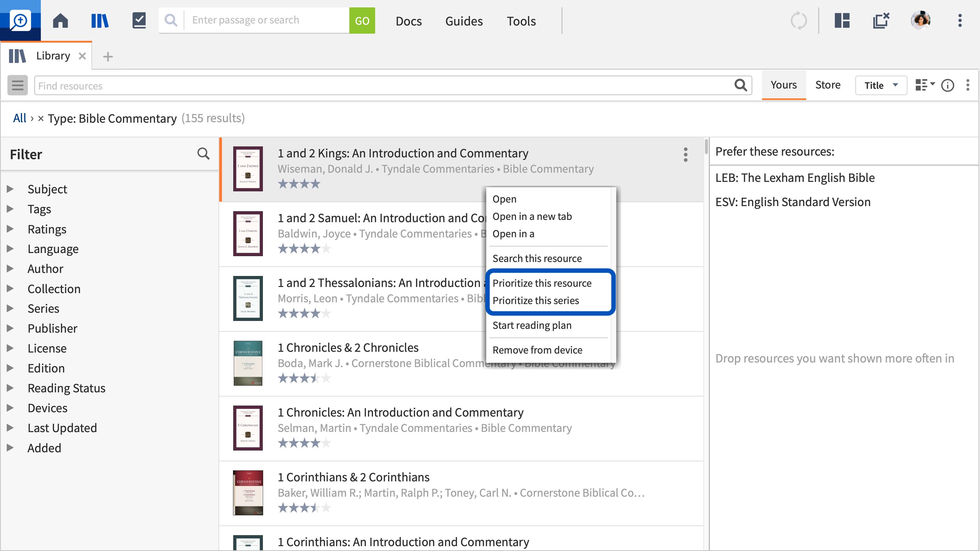Screen dimensions: 980x551
Task: Expand the License filter
Action: point(10,348)
